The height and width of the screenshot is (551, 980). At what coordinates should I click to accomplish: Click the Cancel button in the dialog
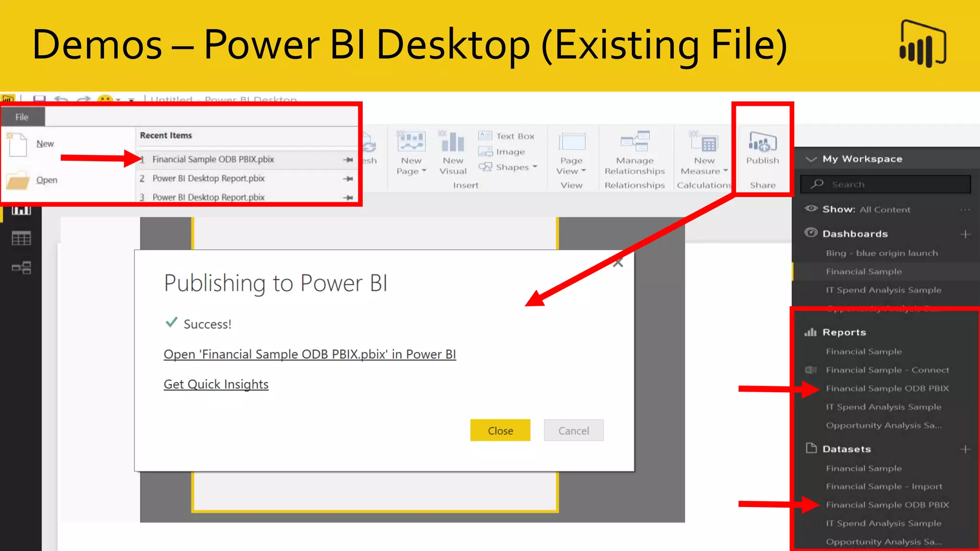coord(574,430)
